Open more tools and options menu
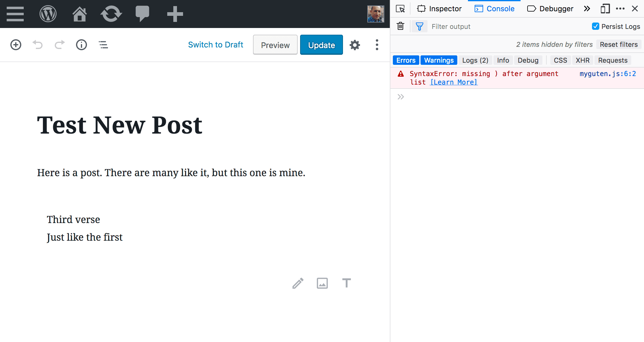 [x=377, y=45]
